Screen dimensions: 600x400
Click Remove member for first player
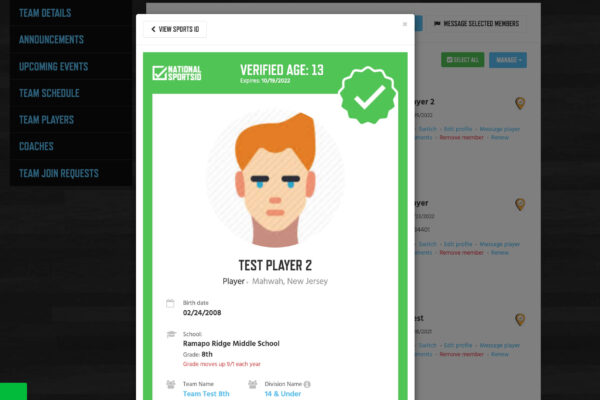point(461,137)
